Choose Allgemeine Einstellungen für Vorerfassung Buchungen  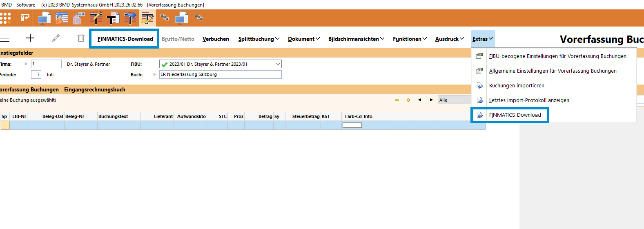click(x=554, y=71)
